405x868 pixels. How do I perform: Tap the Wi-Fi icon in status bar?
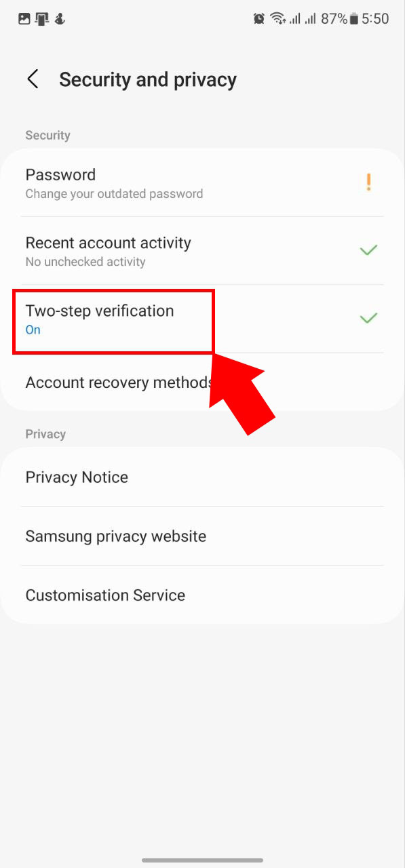(x=277, y=19)
